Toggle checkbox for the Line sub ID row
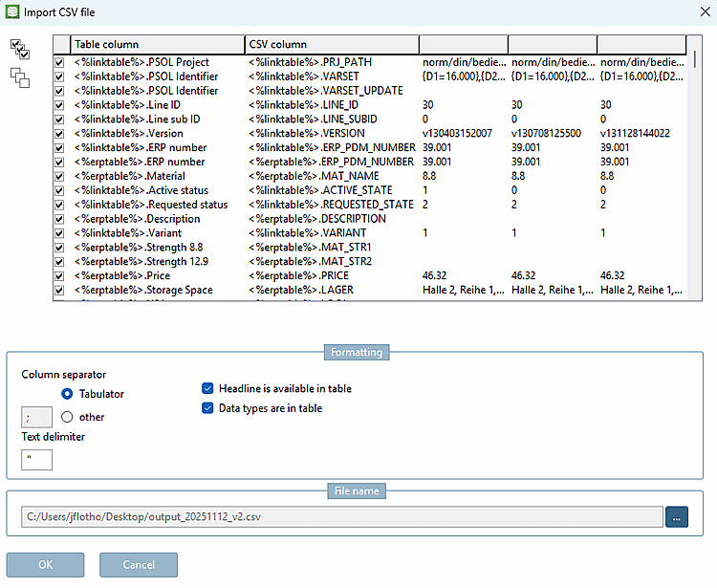717x588 pixels. point(59,120)
